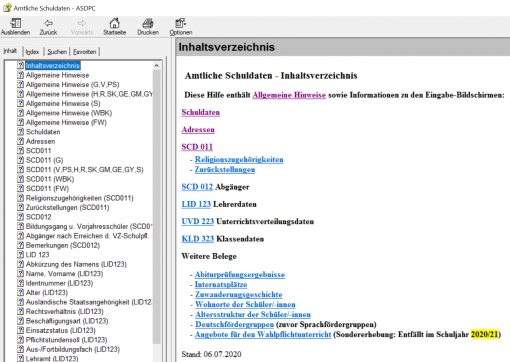Open the Favoriten tab

(x=85, y=52)
